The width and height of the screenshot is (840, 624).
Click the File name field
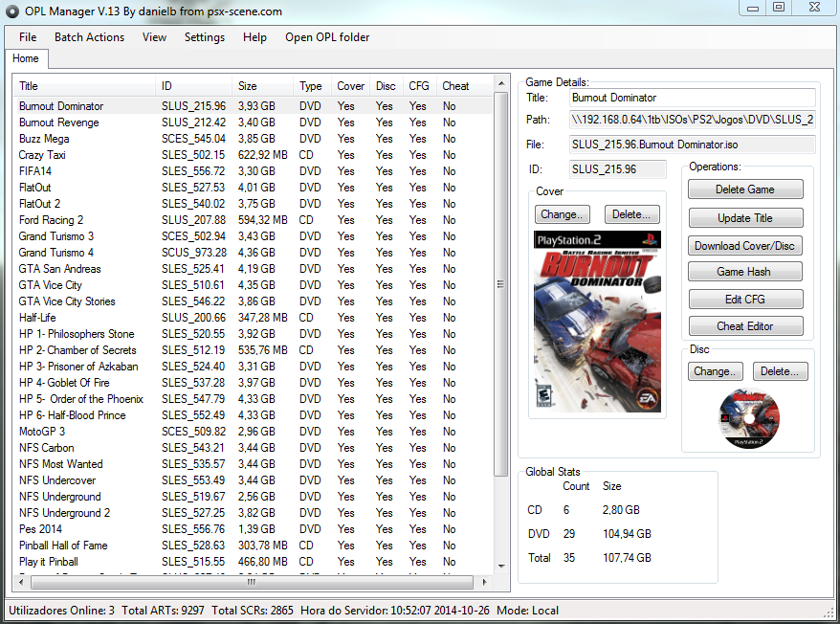pyautogui.click(x=693, y=145)
